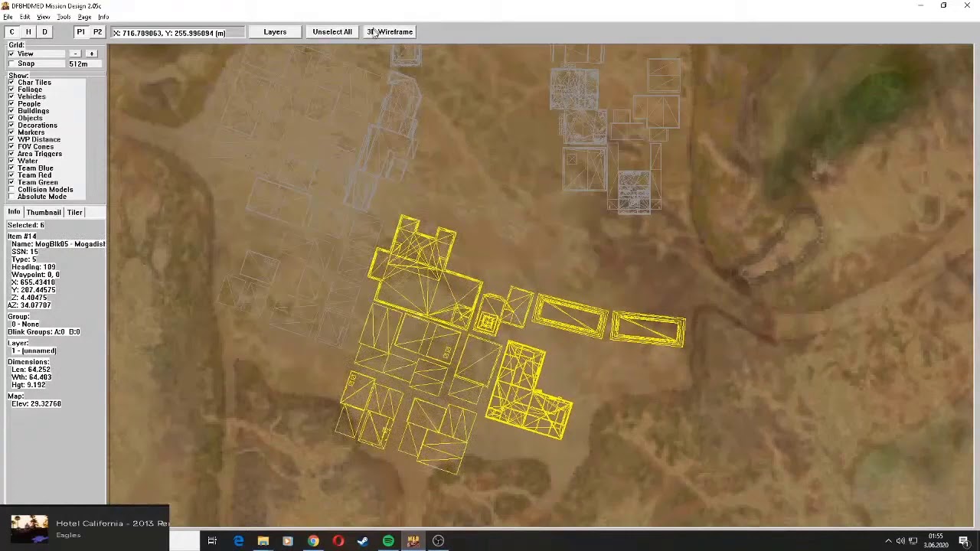
Task: Toggle People visibility
Action: click(11, 104)
